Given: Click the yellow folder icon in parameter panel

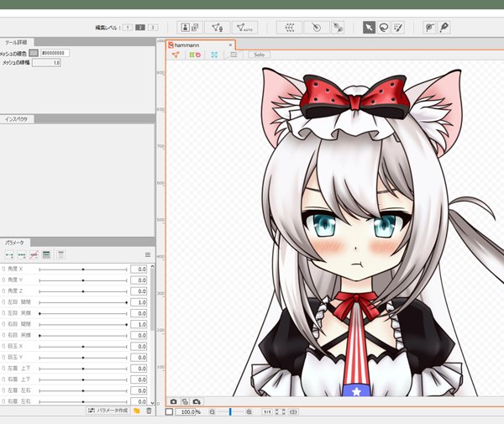Looking at the screenshot, I should point(137,411).
